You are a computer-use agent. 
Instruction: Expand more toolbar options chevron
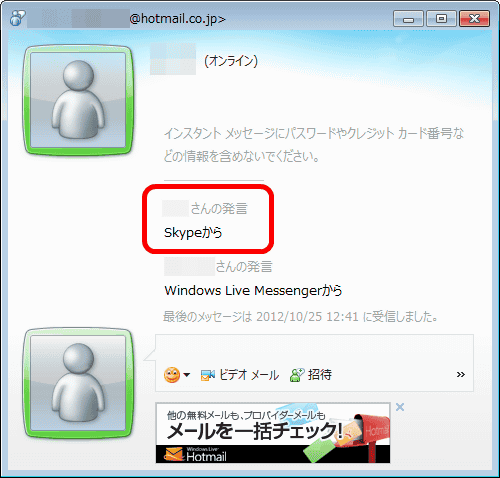point(461,375)
